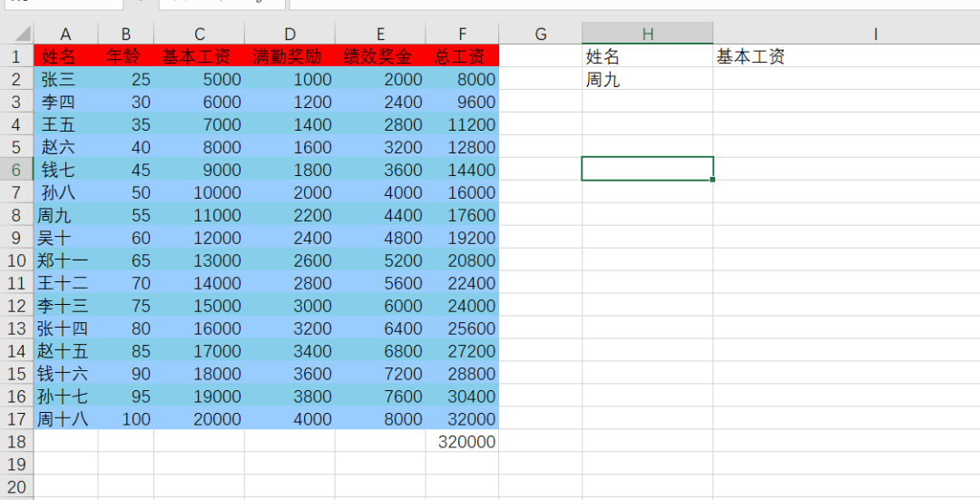This screenshot has width=980, height=500.
Task: Click the active cell H6
Action: [648, 169]
